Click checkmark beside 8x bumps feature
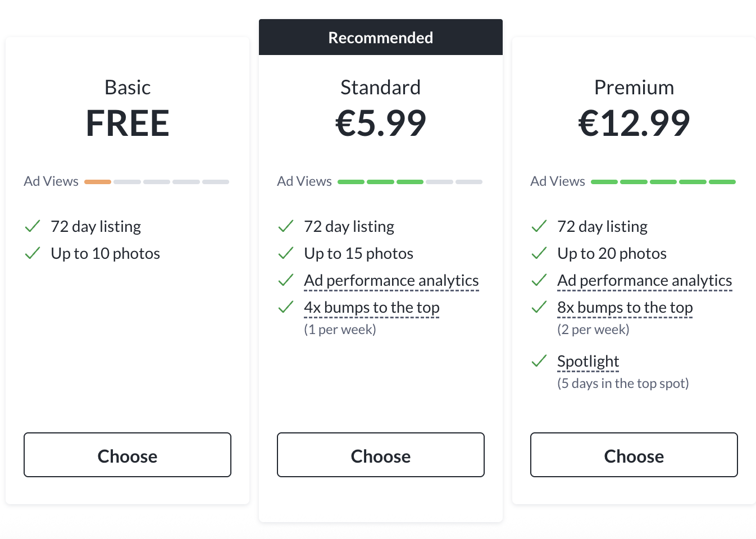The image size is (756, 539). (539, 307)
